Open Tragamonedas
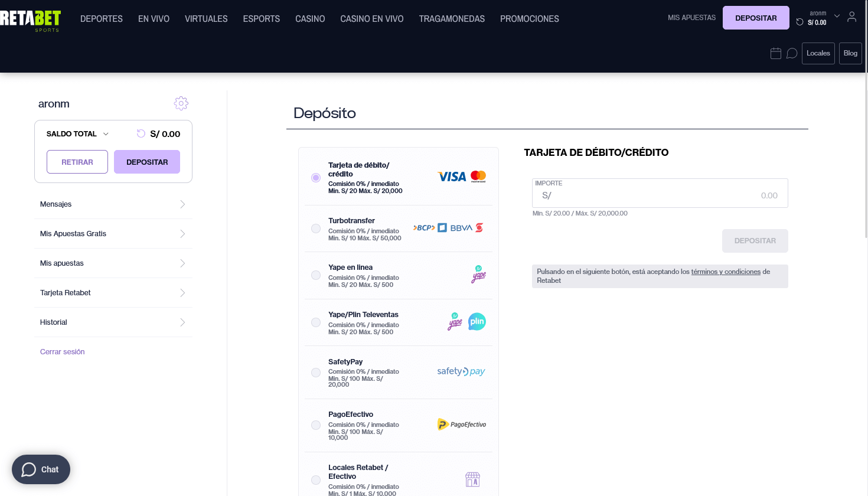The height and width of the screenshot is (496, 868). coord(452,19)
